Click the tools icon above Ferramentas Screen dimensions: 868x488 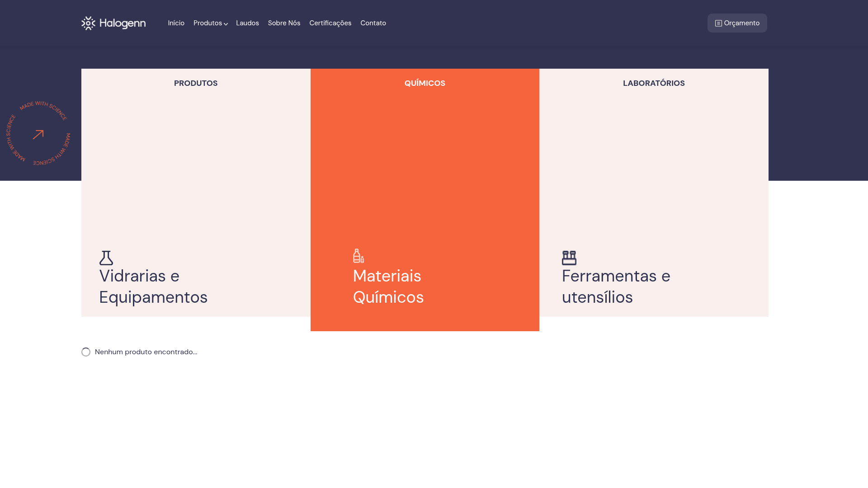point(569,258)
